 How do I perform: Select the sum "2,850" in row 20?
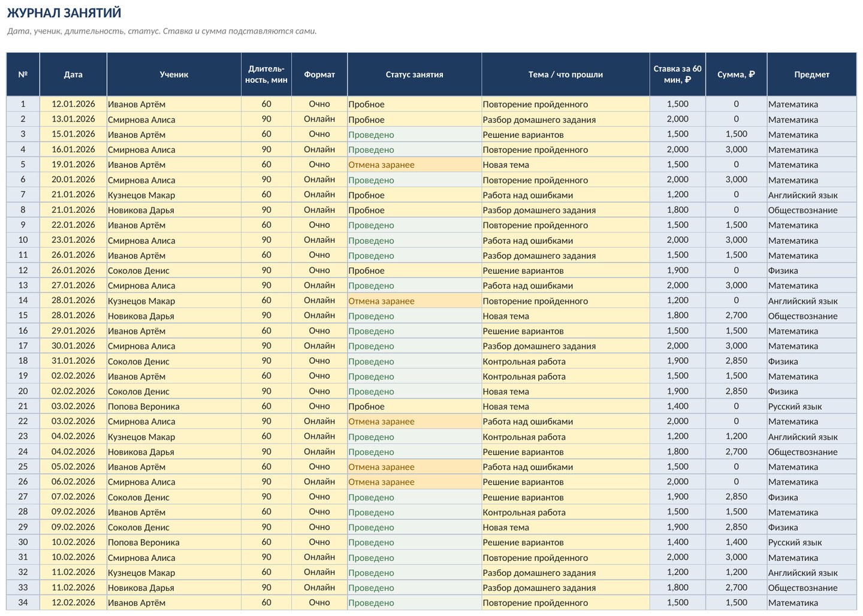736,391
